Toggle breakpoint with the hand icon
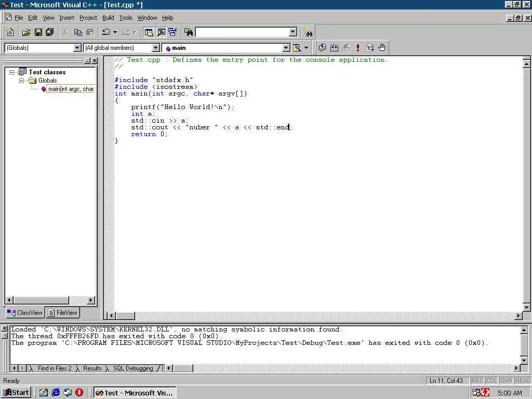 (x=382, y=48)
